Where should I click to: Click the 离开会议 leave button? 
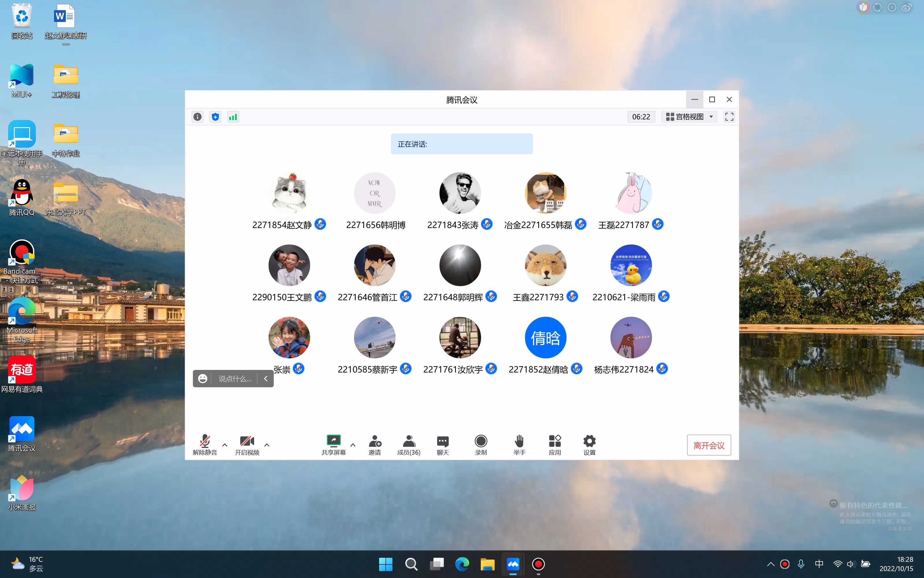click(709, 445)
